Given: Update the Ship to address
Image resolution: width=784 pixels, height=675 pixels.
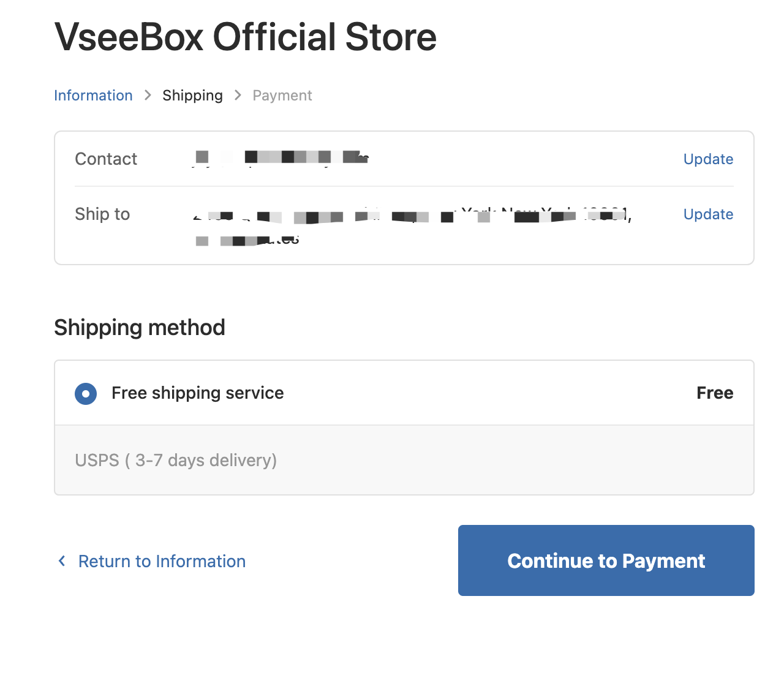Looking at the screenshot, I should pyautogui.click(x=708, y=214).
